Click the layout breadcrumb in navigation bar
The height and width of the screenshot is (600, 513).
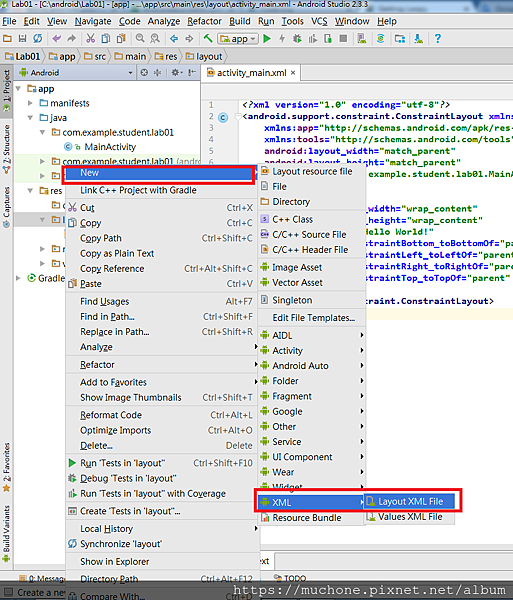point(205,57)
